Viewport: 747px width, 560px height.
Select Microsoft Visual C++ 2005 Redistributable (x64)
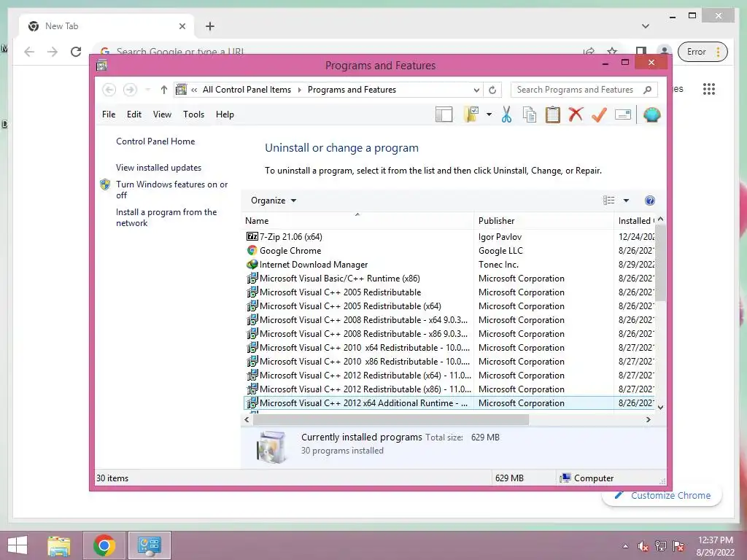point(449,306)
